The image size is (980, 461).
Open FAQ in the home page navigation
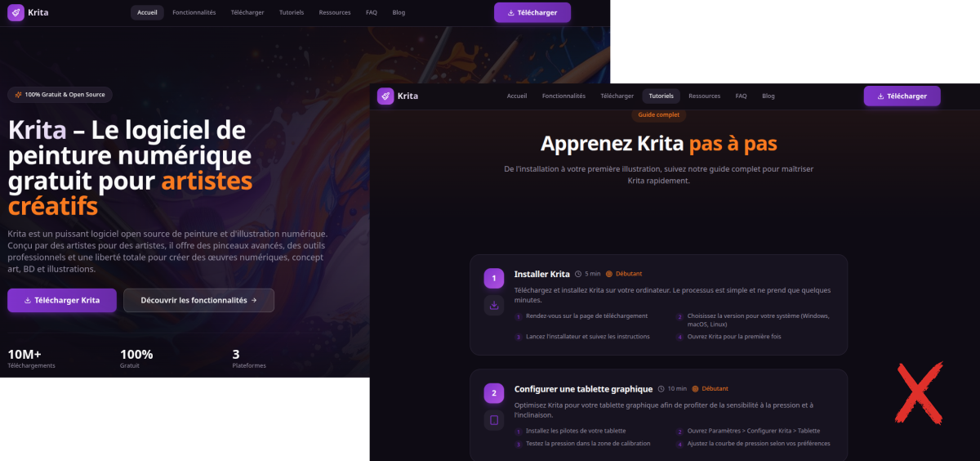point(372,12)
